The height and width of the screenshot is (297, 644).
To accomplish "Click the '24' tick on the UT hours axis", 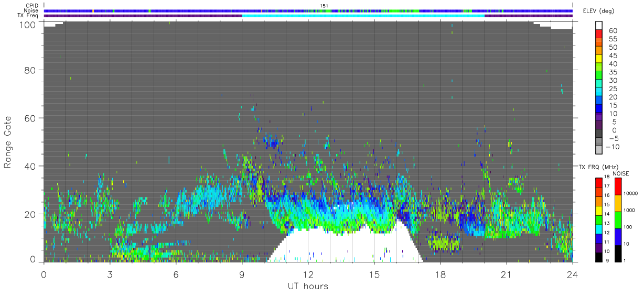I will (x=573, y=274).
